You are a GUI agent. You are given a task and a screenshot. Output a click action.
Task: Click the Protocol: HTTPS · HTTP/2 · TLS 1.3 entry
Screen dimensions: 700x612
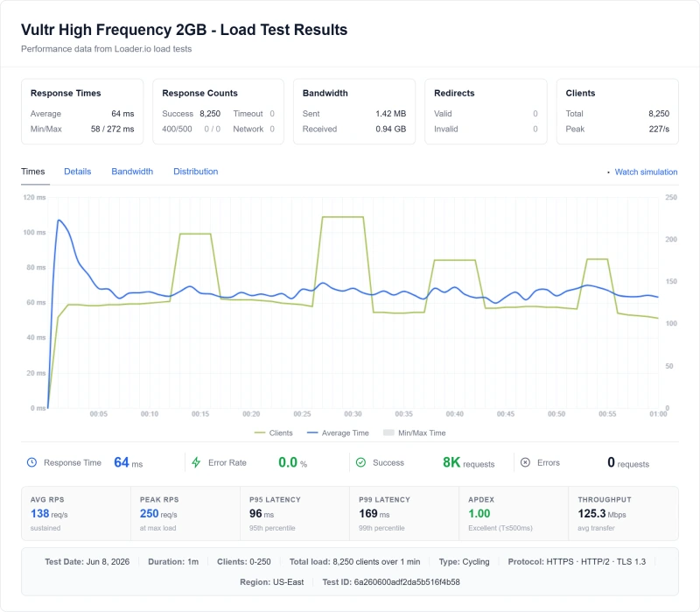(577, 561)
